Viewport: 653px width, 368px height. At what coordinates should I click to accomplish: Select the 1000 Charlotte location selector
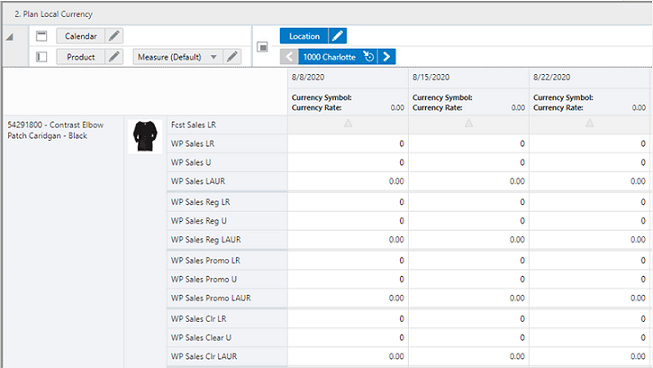329,57
